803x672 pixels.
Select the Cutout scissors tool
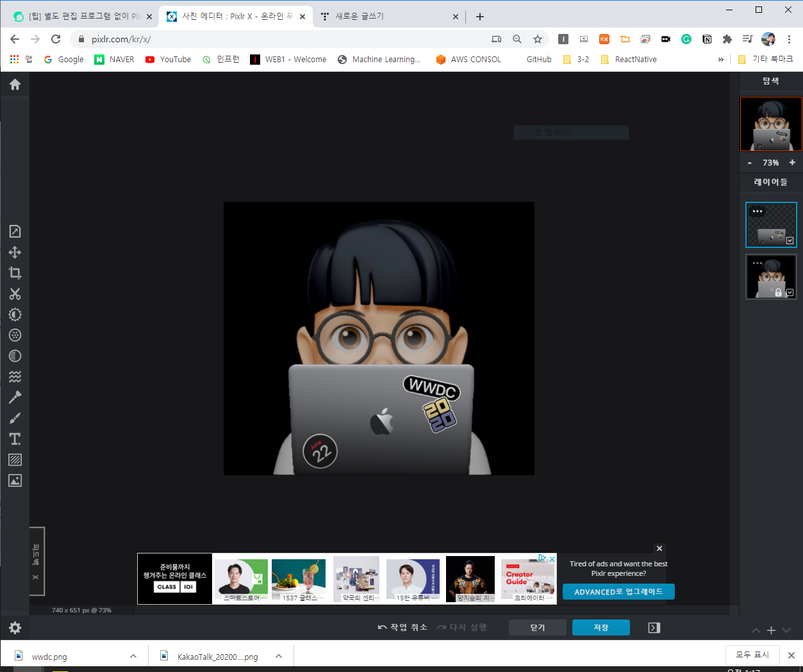click(15, 293)
